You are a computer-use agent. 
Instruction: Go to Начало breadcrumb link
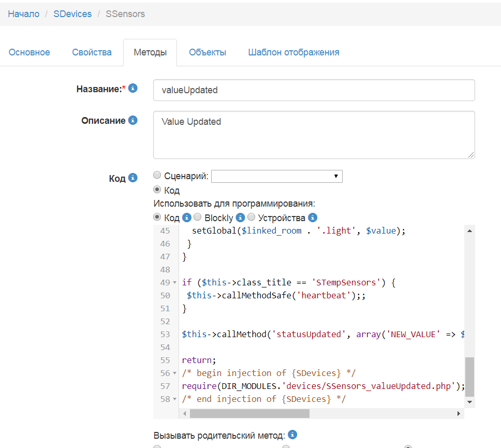24,14
